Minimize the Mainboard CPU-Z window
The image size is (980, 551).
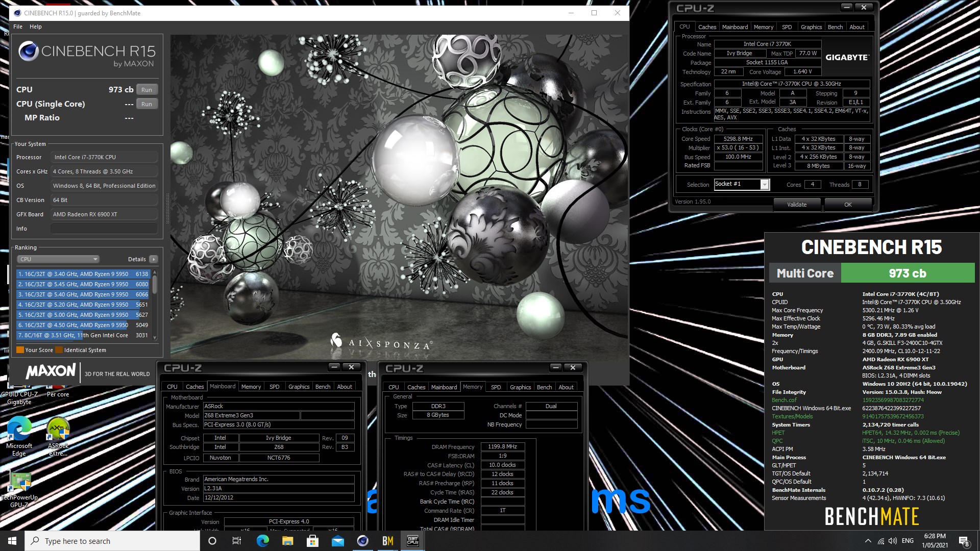(x=334, y=367)
